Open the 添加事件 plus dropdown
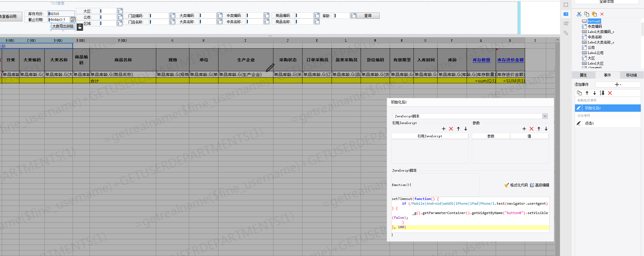The width and height of the screenshot is (644, 256). click(618, 84)
